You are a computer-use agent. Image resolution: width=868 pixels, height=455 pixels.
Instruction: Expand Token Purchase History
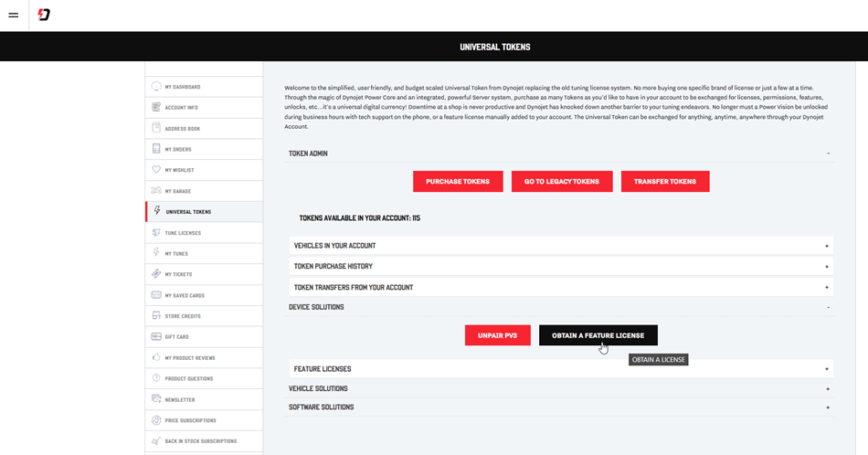point(561,266)
